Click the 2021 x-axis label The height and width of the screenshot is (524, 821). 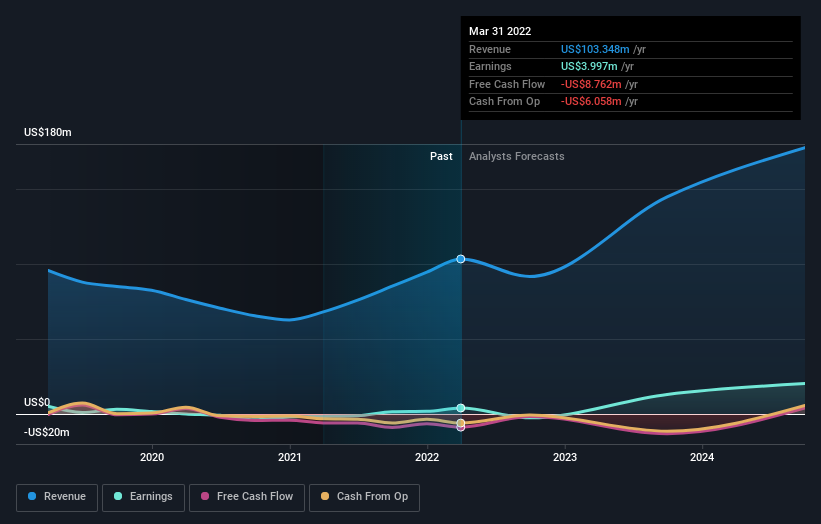[290, 457]
